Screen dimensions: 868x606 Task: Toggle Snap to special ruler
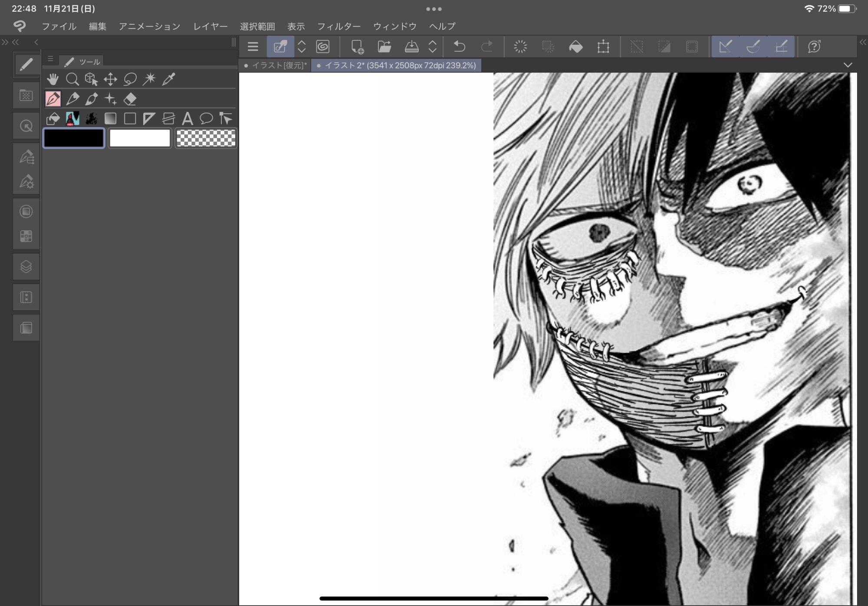(753, 46)
